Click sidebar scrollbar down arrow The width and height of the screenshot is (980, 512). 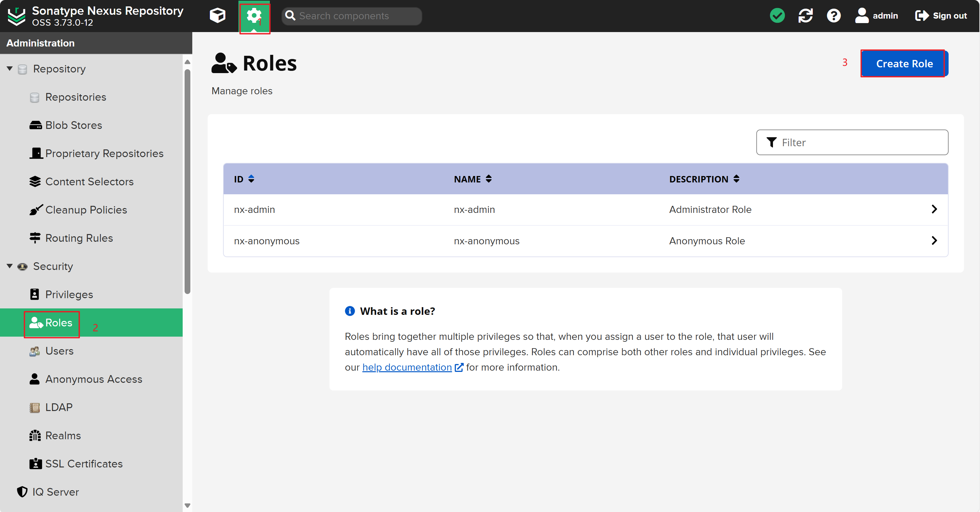click(187, 505)
